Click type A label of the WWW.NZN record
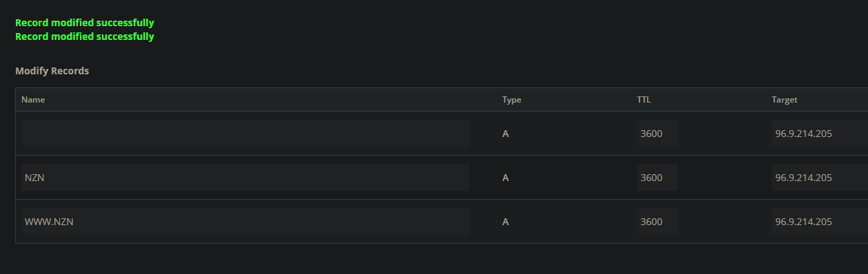The width and height of the screenshot is (868, 274). [505, 222]
